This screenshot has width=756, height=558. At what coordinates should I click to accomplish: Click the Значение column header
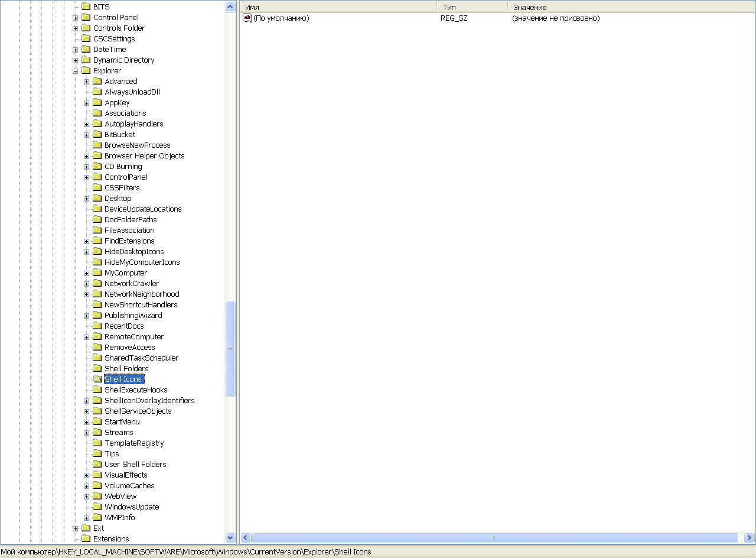click(631, 7)
